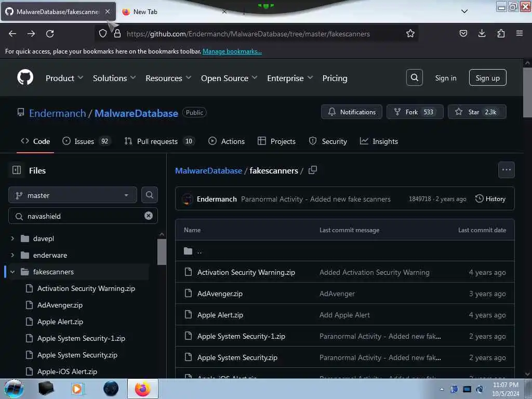Copy the path with the copy icon
The width and height of the screenshot is (532, 399).
312,170
